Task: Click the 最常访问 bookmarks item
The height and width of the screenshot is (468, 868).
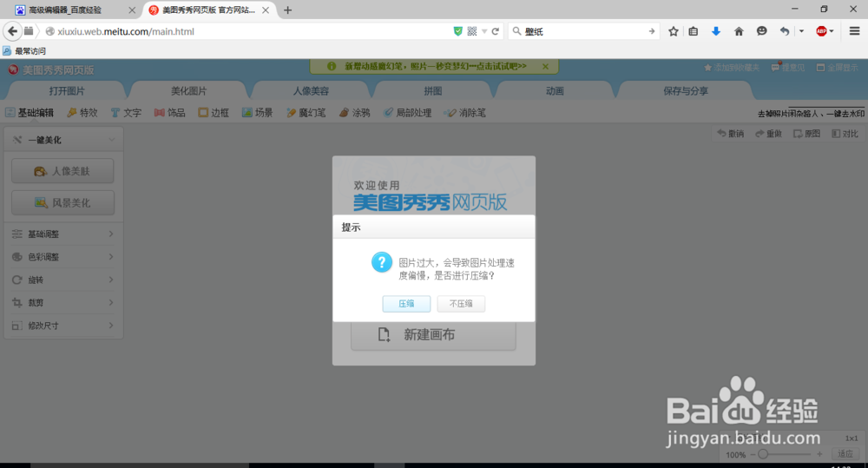Action: click(x=24, y=51)
